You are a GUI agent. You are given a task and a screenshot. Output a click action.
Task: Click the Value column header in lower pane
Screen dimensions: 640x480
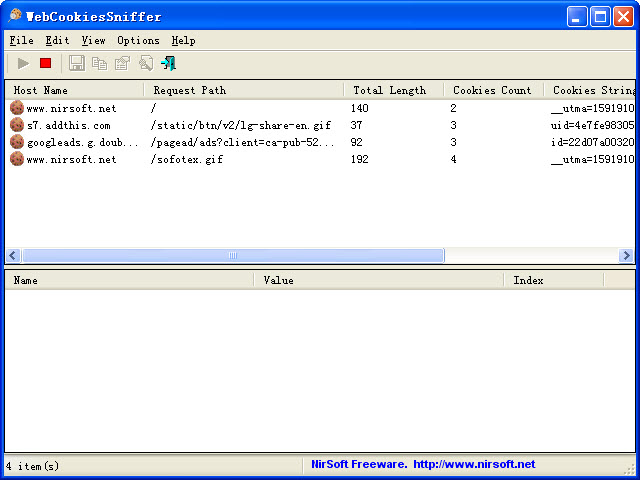click(378, 280)
